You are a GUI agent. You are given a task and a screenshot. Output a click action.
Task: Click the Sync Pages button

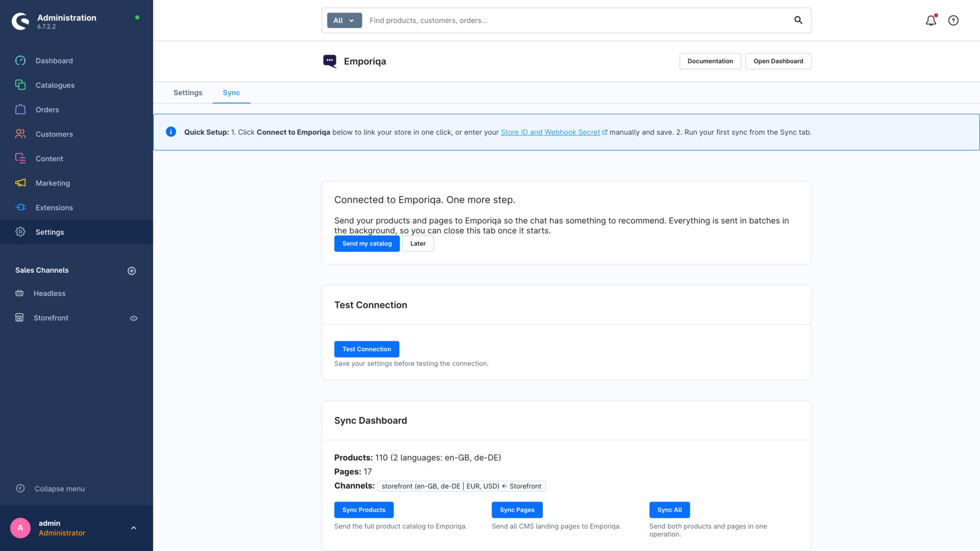click(517, 510)
